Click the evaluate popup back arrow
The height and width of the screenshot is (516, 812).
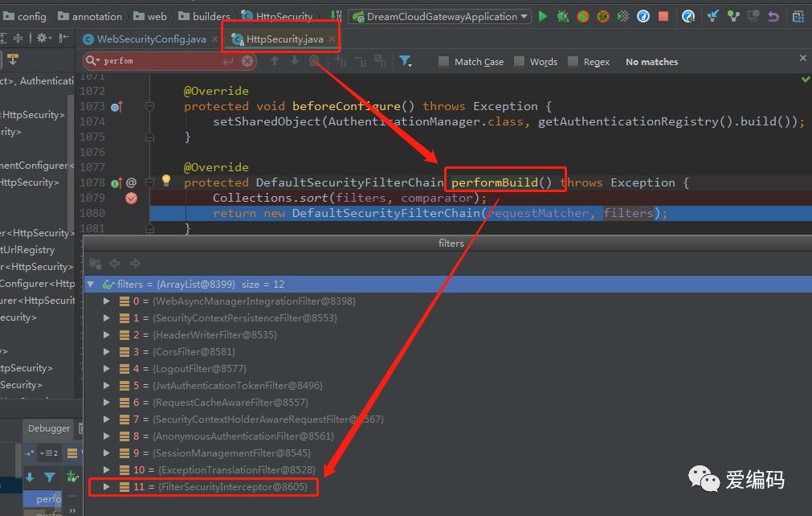[x=115, y=263]
